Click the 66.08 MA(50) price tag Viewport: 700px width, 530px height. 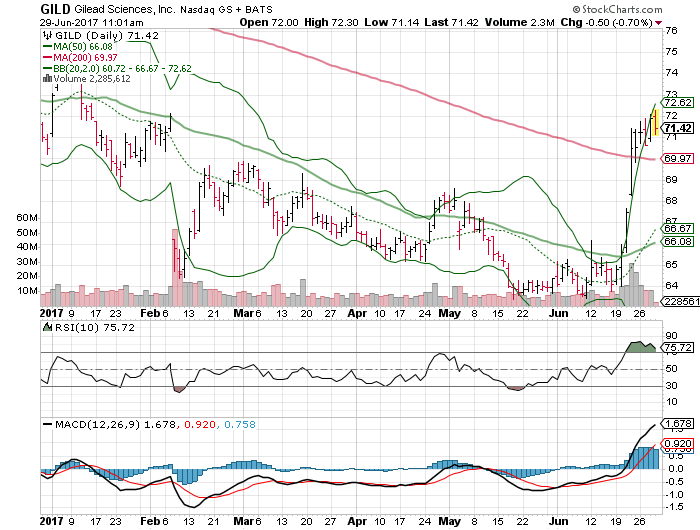[x=677, y=242]
